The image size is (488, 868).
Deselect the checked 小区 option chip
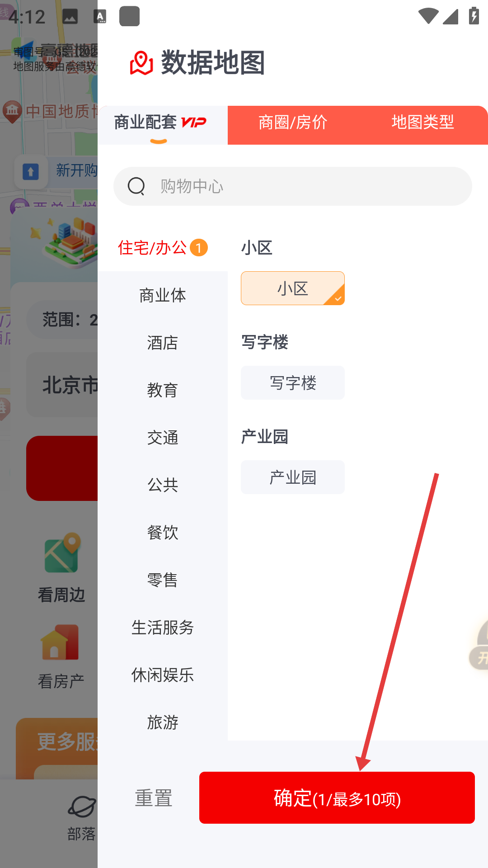tap(293, 288)
